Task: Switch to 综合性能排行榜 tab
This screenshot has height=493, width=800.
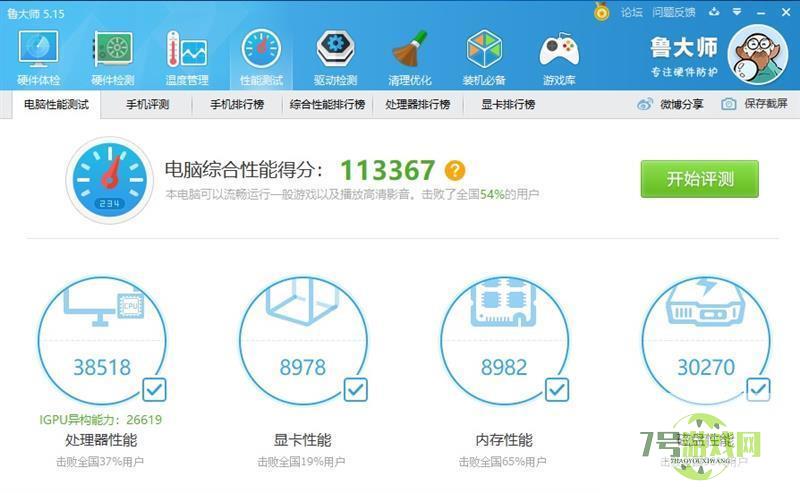Action: (x=328, y=105)
